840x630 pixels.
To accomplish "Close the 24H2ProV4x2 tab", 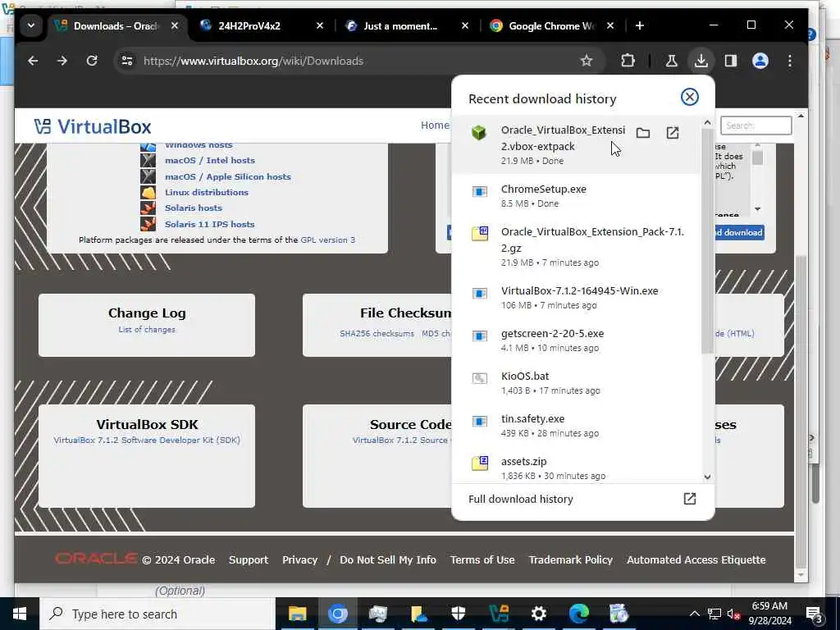I will (320, 25).
